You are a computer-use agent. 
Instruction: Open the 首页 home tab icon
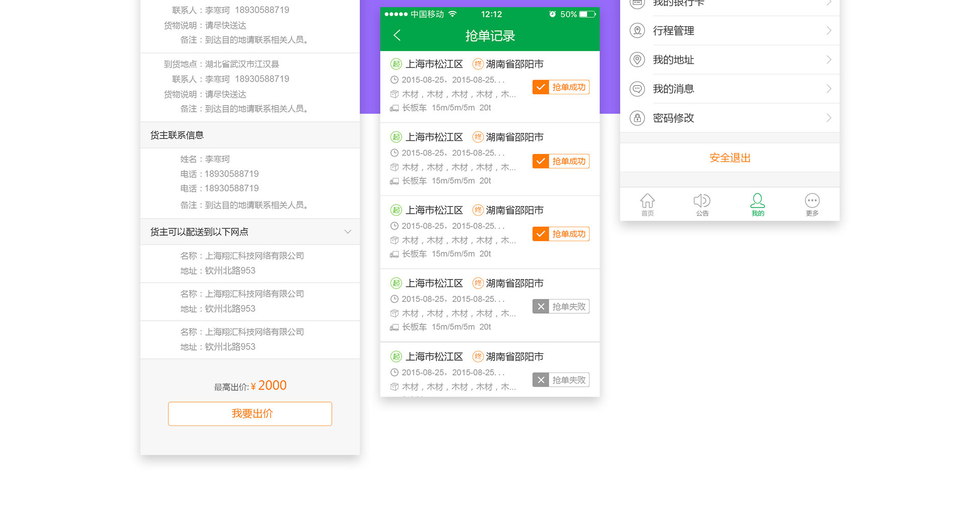tap(647, 201)
